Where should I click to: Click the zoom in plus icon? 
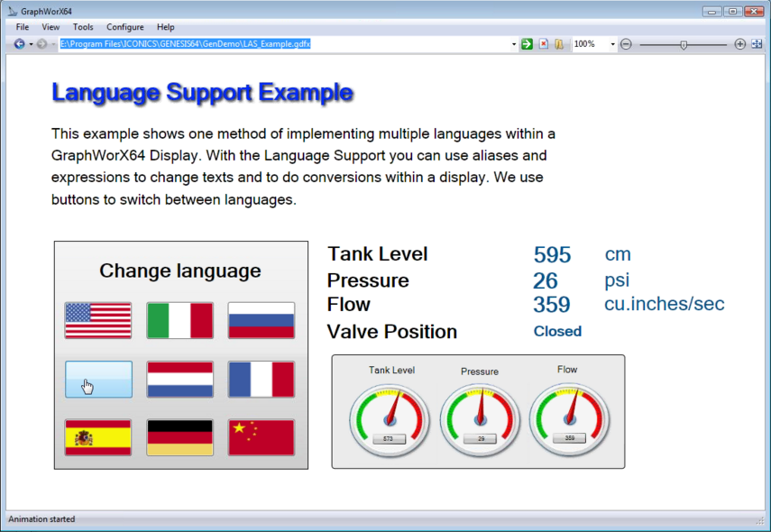[x=740, y=44]
